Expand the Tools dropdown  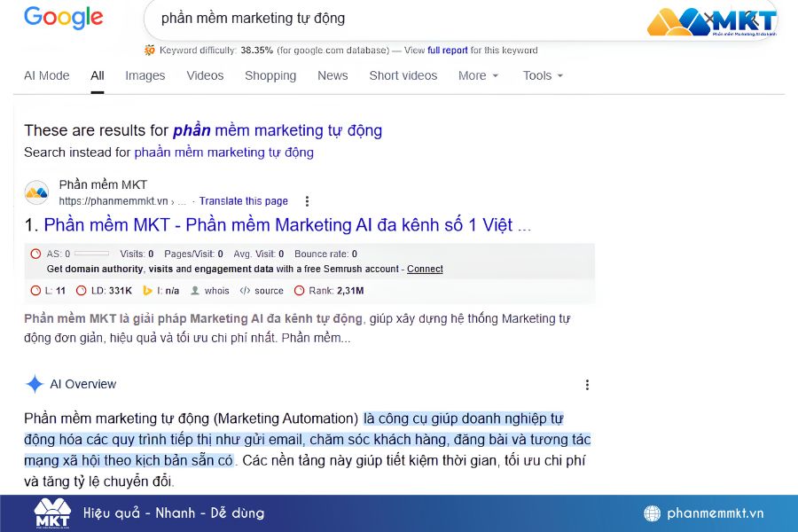click(543, 75)
